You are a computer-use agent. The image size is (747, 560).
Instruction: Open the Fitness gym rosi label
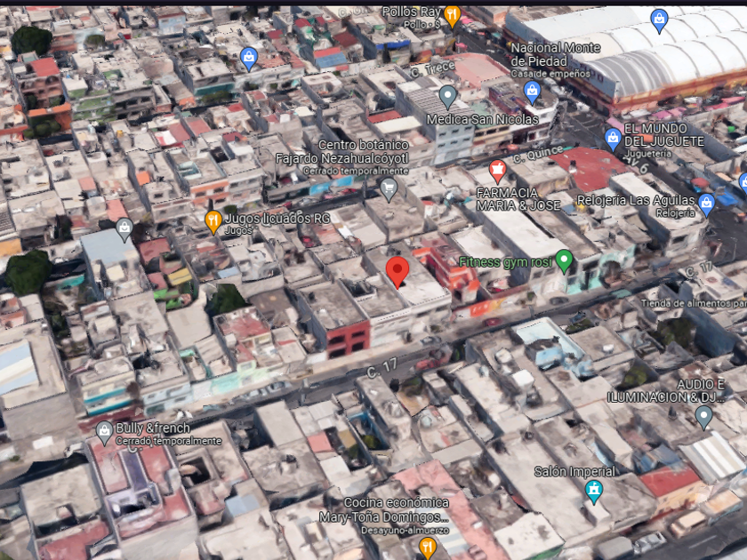tap(505, 262)
